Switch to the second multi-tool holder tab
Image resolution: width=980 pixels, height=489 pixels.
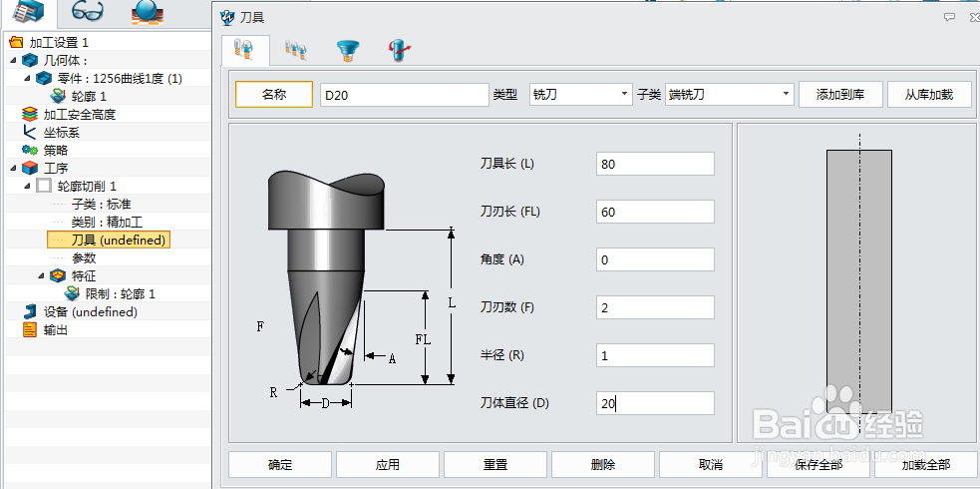[295, 50]
